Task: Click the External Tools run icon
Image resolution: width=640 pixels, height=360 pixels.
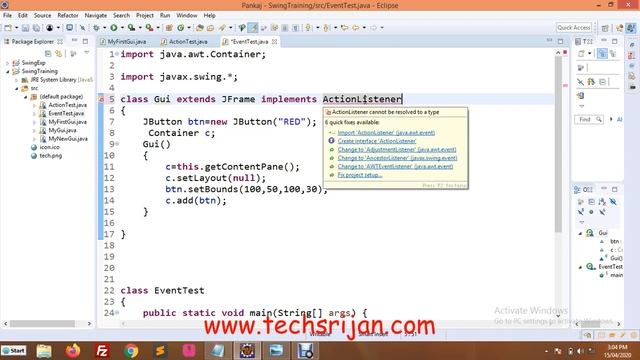Action: [x=149, y=28]
